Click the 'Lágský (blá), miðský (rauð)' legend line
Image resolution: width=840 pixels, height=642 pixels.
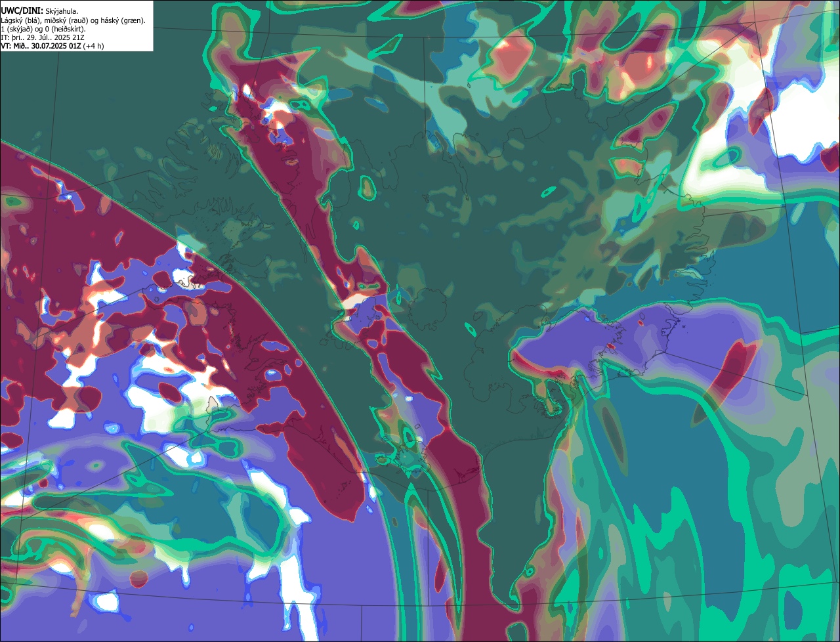(x=73, y=20)
